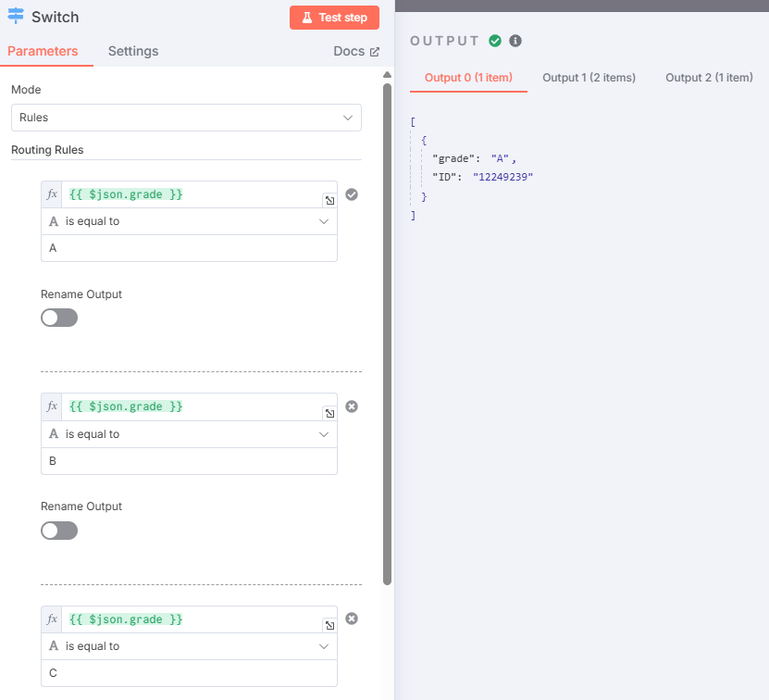Image resolution: width=769 pixels, height=700 pixels.
Task: Open the Mode dropdown showing Rules
Action: 186,118
